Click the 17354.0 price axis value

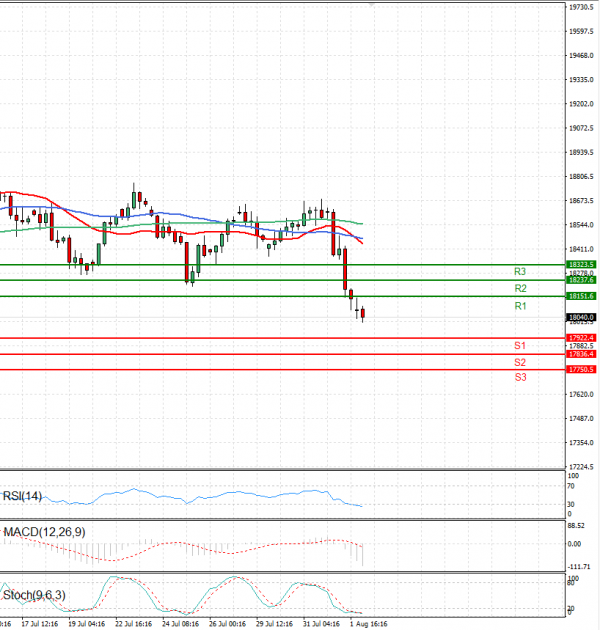(x=581, y=443)
